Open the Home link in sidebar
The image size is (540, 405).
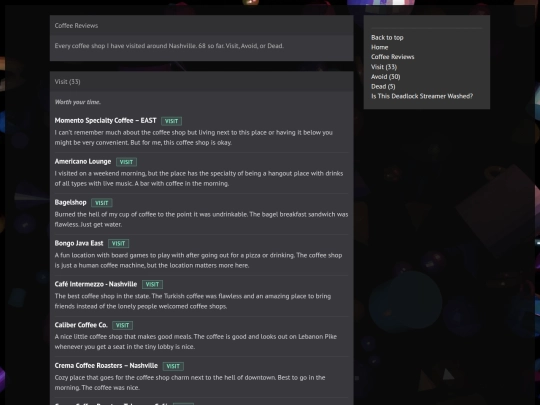380,47
